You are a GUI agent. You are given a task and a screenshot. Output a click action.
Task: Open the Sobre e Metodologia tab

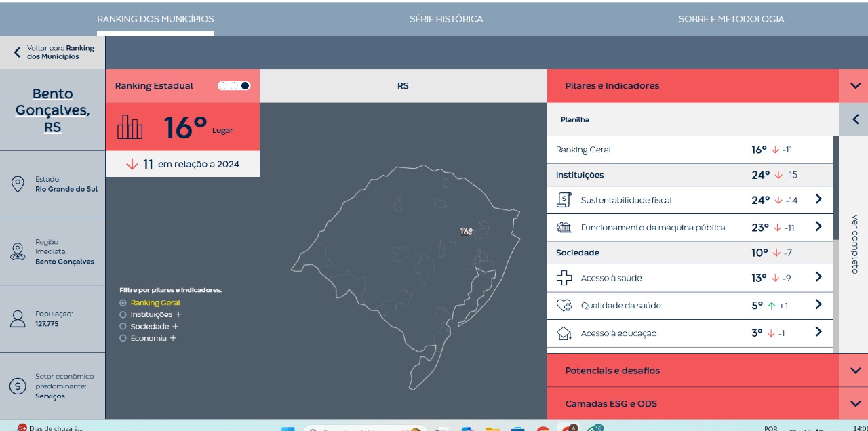coord(731,19)
